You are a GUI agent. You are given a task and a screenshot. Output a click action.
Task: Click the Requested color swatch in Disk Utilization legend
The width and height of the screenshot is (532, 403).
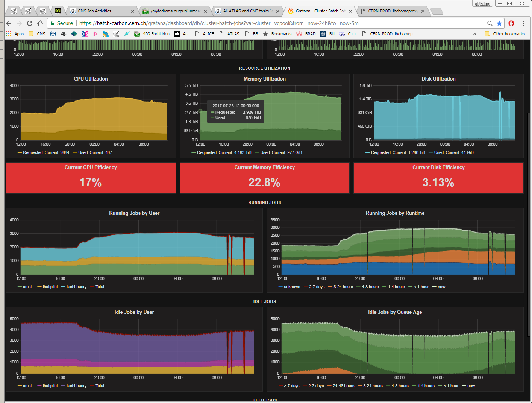point(367,152)
